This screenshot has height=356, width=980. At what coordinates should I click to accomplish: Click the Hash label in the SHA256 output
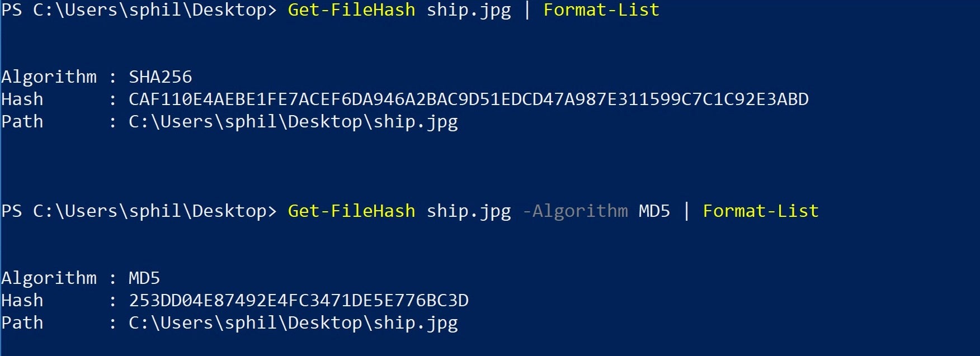(x=22, y=99)
